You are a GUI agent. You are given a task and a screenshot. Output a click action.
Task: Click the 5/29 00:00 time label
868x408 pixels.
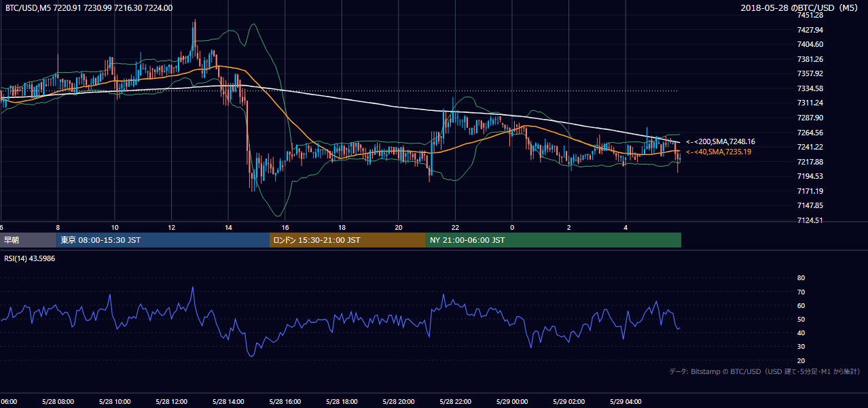point(512,402)
